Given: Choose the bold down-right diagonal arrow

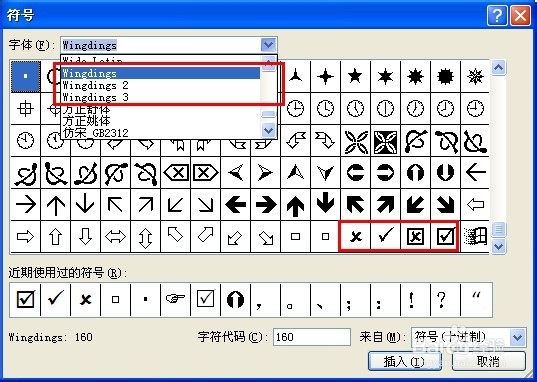Looking at the screenshot, I should (446, 205).
